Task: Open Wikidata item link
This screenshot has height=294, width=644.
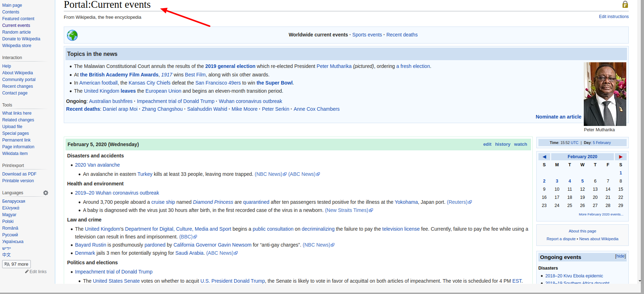Action: point(15,154)
